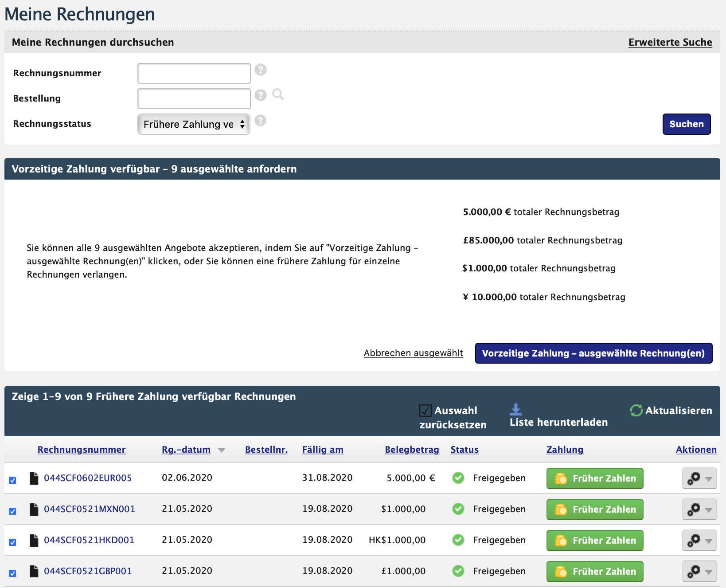
Task: Click the Liste herunterladen text link
Action: pos(558,422)
